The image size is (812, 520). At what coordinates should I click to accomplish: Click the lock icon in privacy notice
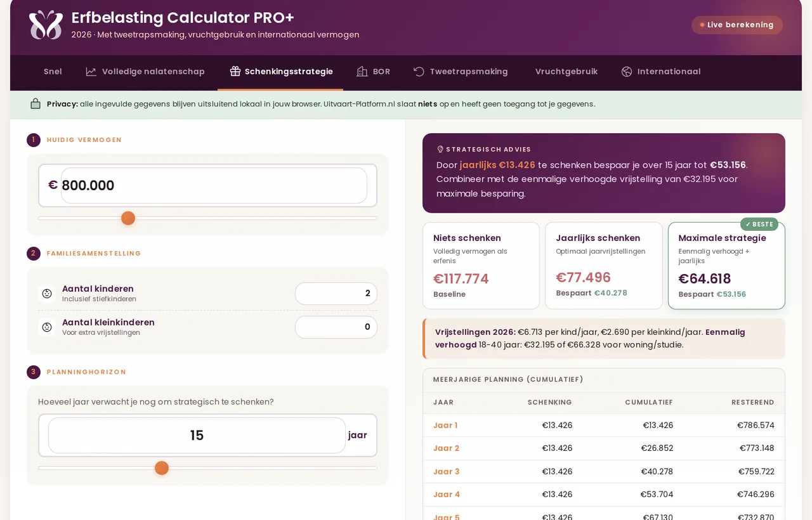pos(36,104)
